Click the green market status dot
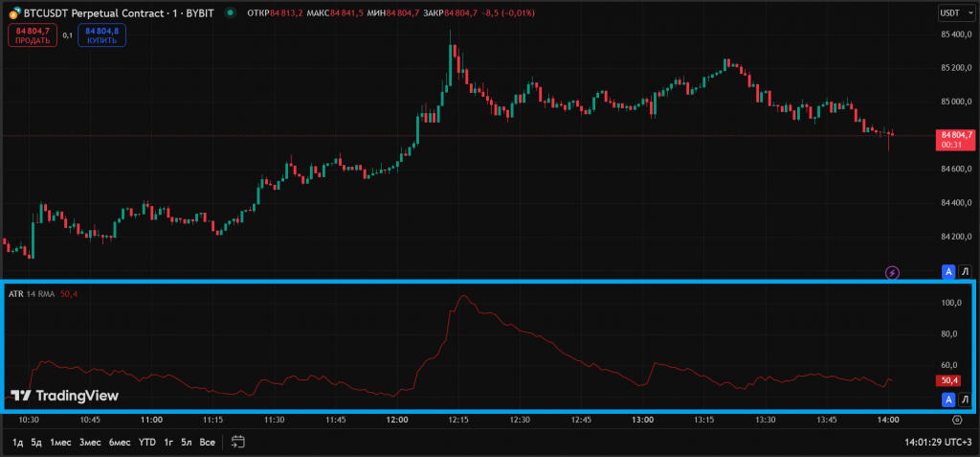Screen dimensions: 980x457 (230, 13)
